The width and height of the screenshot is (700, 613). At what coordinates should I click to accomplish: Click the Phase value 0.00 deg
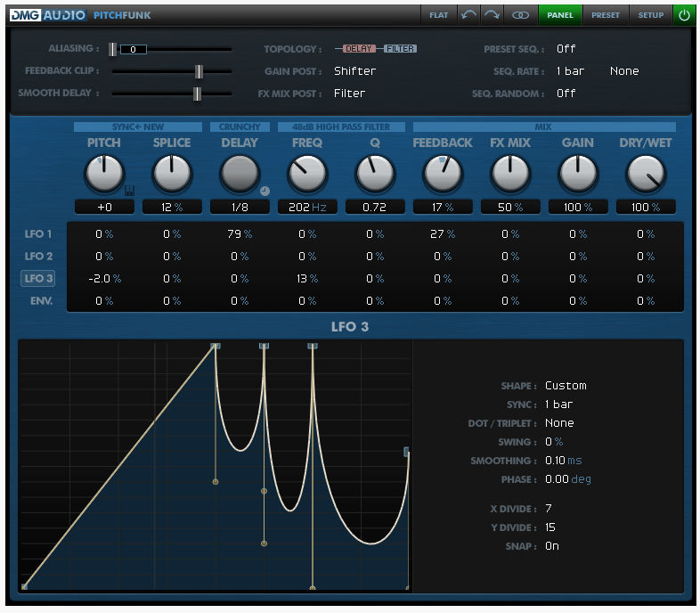coord(568,479)
